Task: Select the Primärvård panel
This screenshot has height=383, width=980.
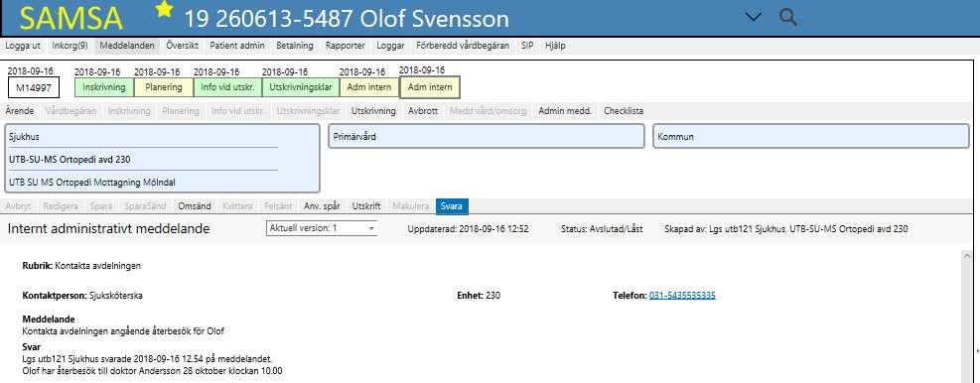Action: click(487, 136)
